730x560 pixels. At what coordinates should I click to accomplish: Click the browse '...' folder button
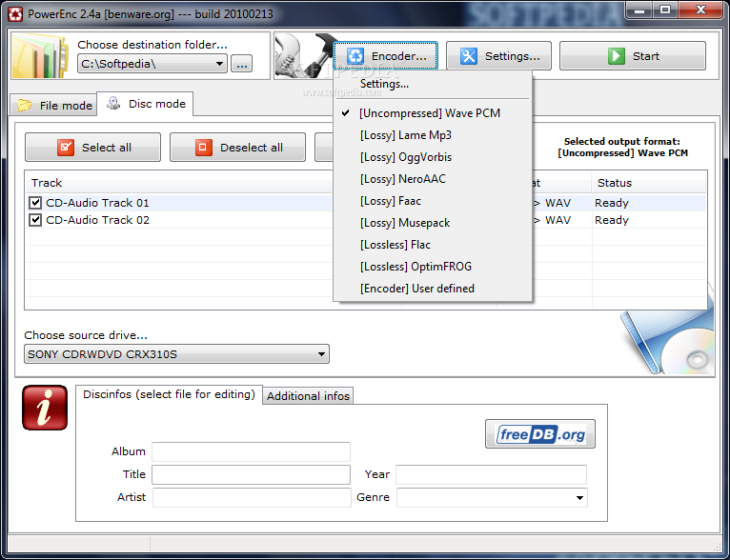coord(242,64)
